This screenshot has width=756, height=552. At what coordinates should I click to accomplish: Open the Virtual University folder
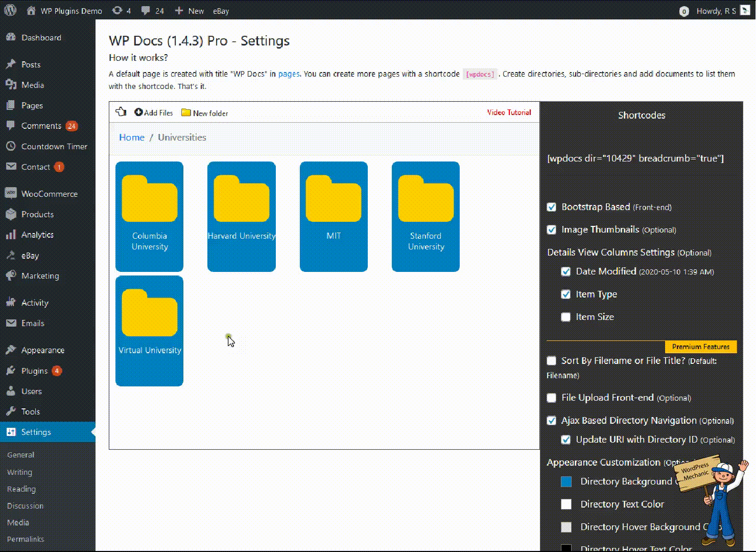[149, 331]
